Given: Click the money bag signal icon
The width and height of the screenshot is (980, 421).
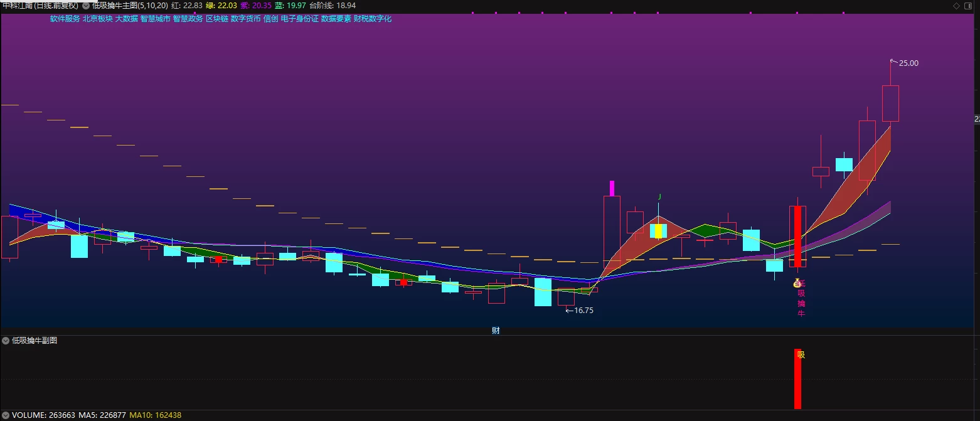Looking at the screenshot, I should pos(797,283).
